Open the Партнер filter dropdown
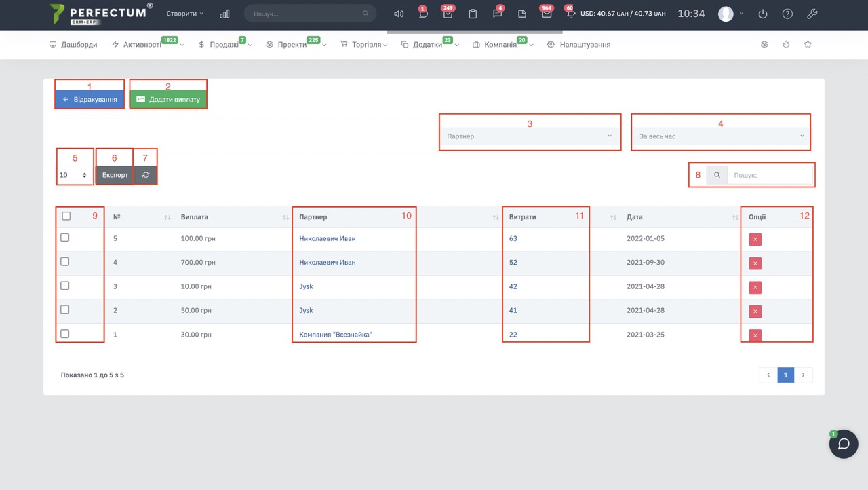The width and height of the screenshot is (868, 490). [530, 136]
